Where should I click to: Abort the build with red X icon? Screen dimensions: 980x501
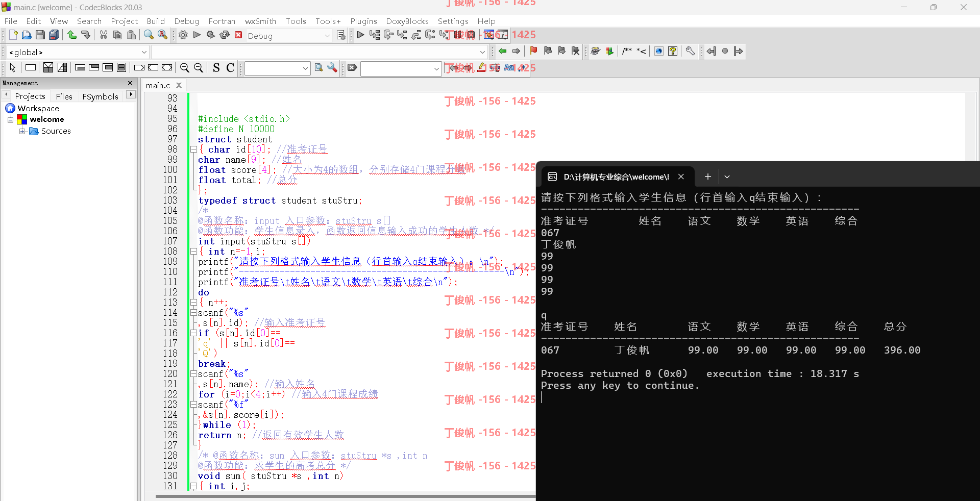(238, 35)
